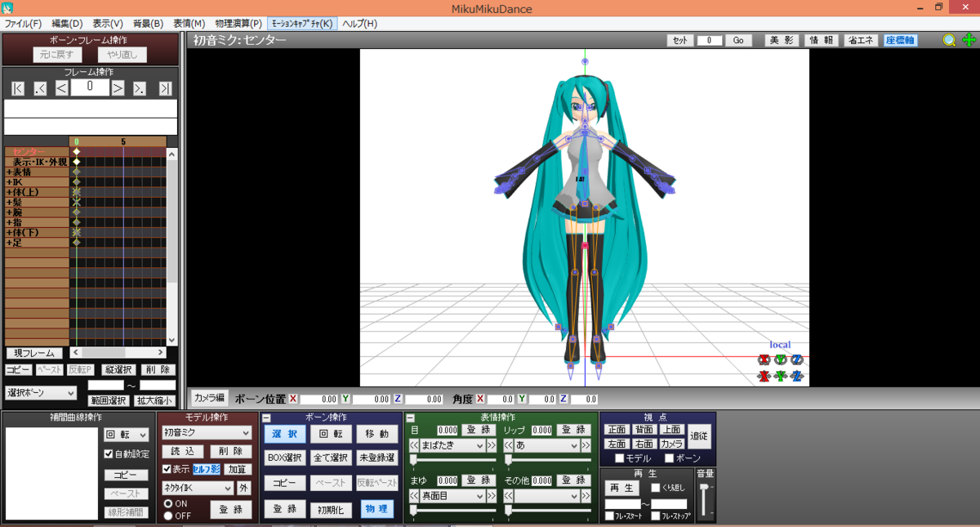Image resolution: width=980 pixels, height=527 pixels.
Task: Jump to the first frame button
Action: [18, 88]
